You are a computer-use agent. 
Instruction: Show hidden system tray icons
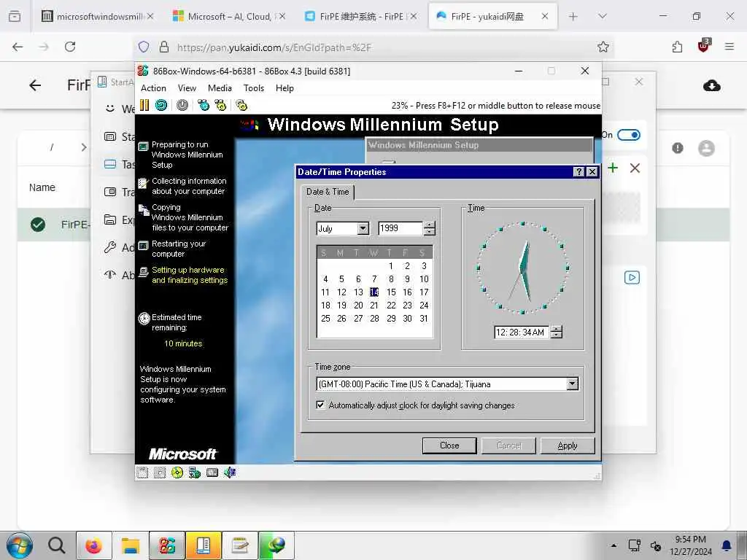tap(614, 545)
